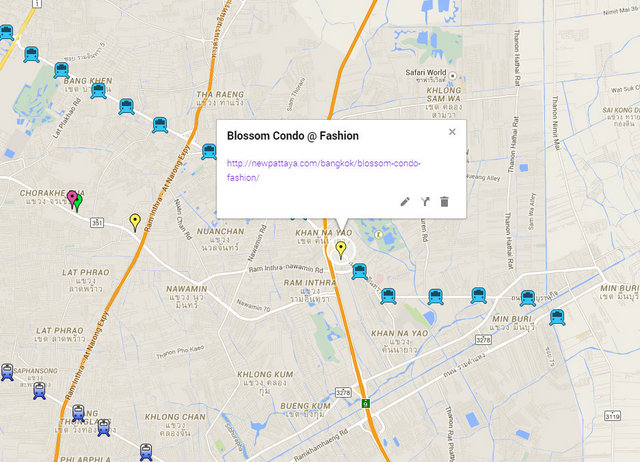The height and width of the screenshot is (462, 640).
Task: Click cyan train marker touching popup's left edge
Action: (209, 152)
